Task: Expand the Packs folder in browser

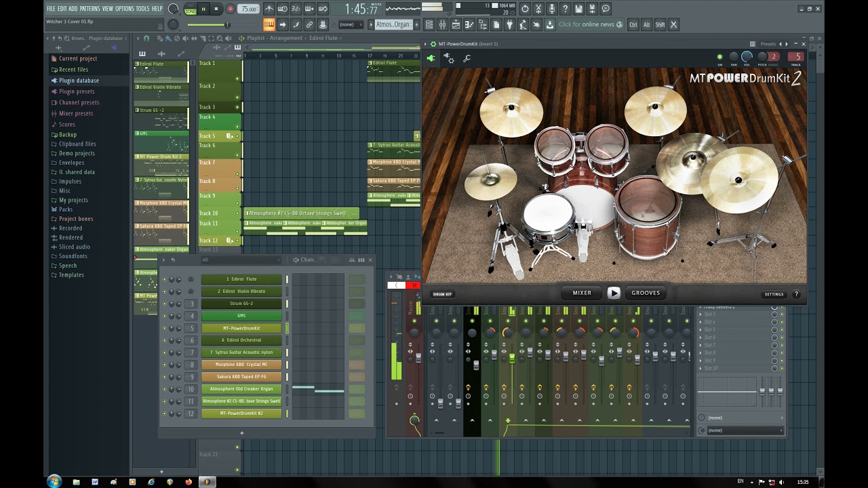Action: tap(66, 209)
